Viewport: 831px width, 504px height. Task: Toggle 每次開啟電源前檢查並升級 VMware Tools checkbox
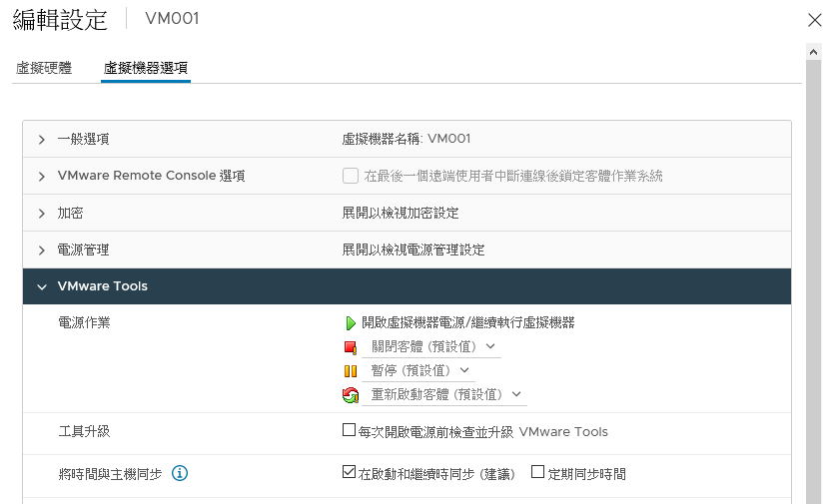pos(349,430)
